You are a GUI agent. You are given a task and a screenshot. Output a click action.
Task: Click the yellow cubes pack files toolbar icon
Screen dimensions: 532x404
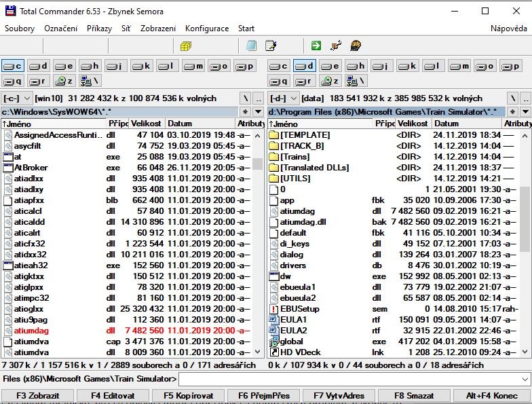(185, 45)
